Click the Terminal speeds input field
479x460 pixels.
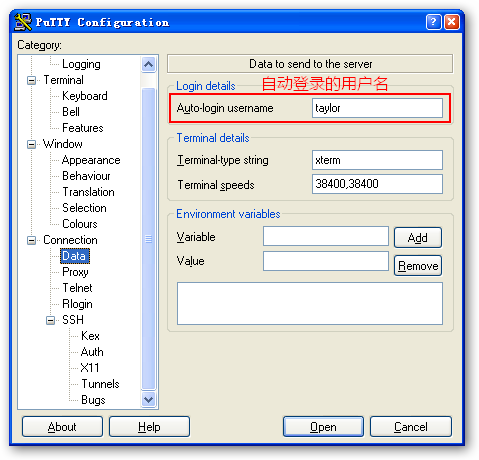coord(377,184)
